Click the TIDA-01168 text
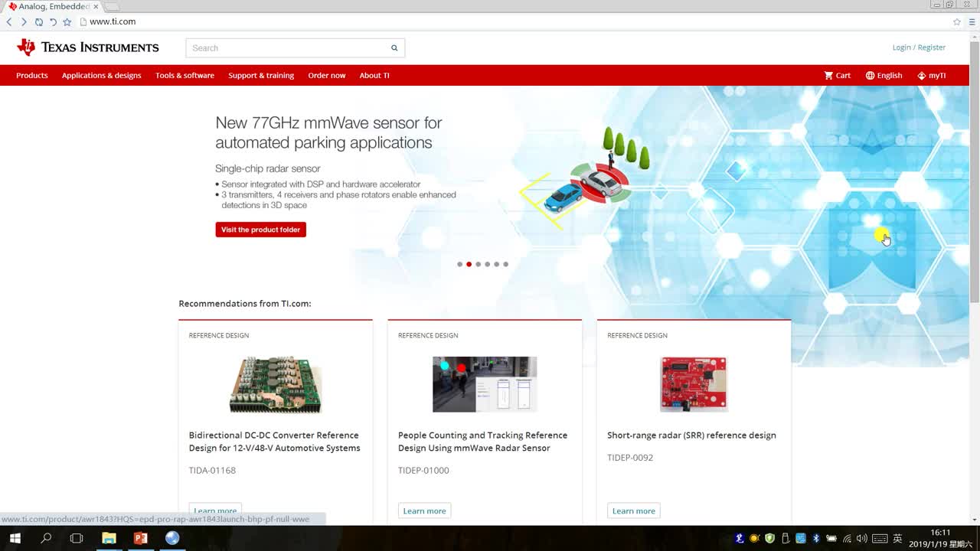The width and height of the screenshot is (980, 551). tap(212, 471)
